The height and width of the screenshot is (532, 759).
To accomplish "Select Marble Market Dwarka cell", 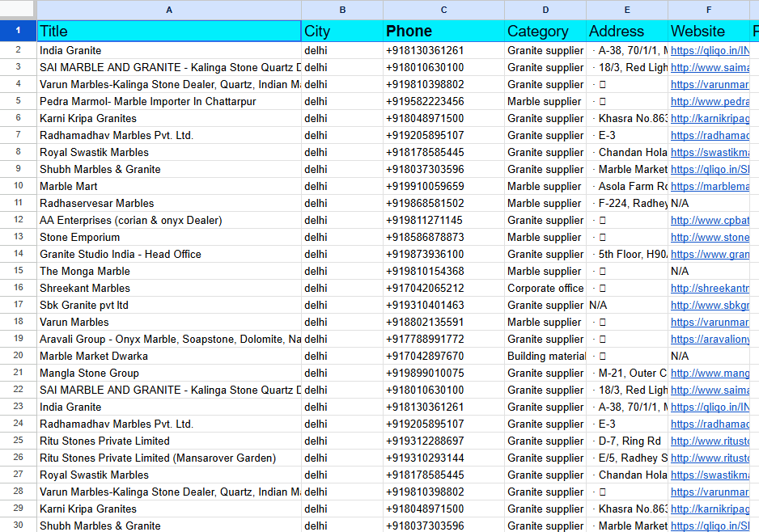I will coord(169,356).
